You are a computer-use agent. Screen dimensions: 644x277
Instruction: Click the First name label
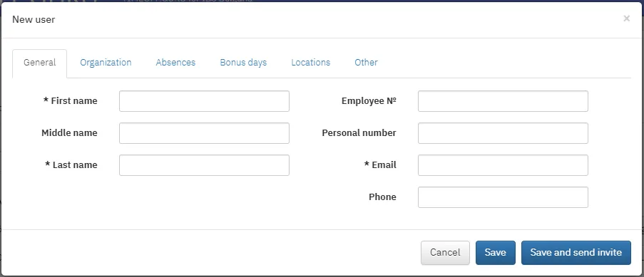pos(70,101)
